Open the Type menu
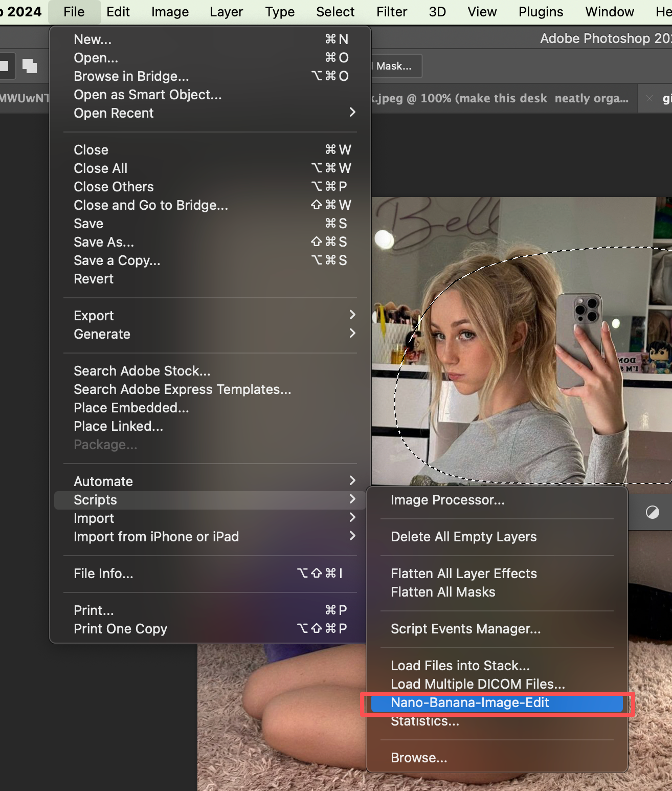The width and height of the screenshot is (672, 791). click(280, 12)
